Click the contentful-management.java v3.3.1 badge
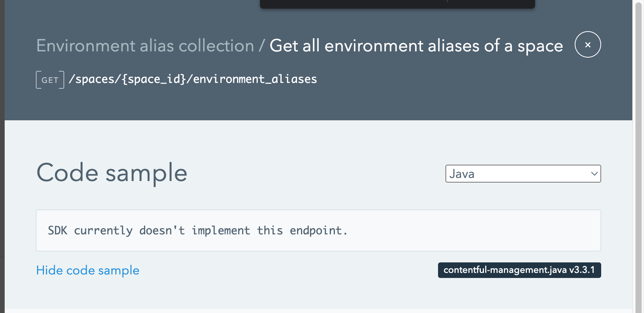 tap(519, 270)
